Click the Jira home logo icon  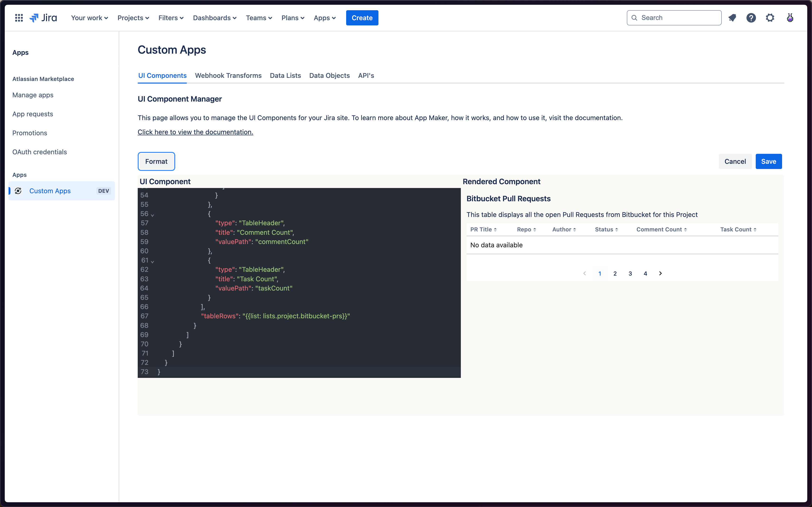point(44,18)
